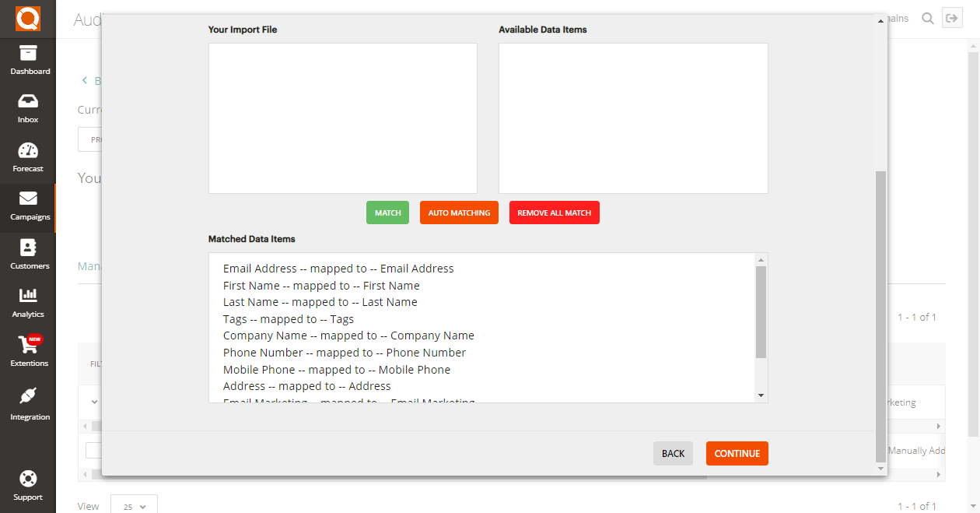The image size is (980, 513).
Task: Click REMOVE ALL MATCH
Action: click(x=555, y=212)
